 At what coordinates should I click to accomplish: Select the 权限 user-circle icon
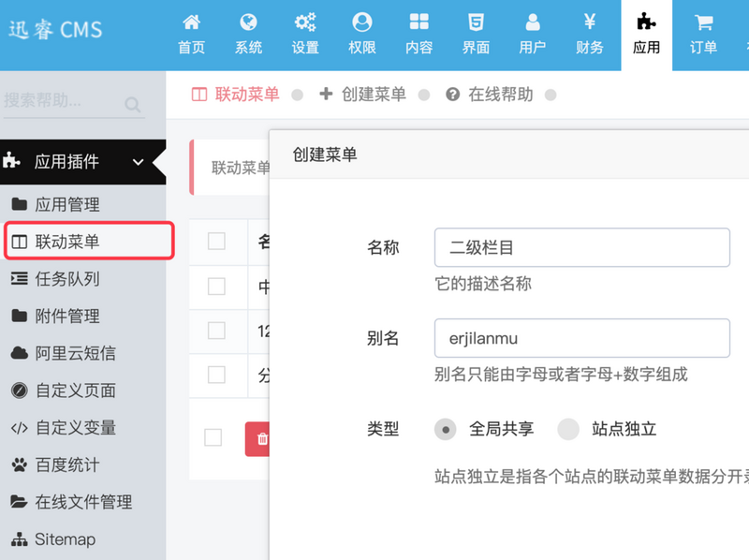point(362,22)
